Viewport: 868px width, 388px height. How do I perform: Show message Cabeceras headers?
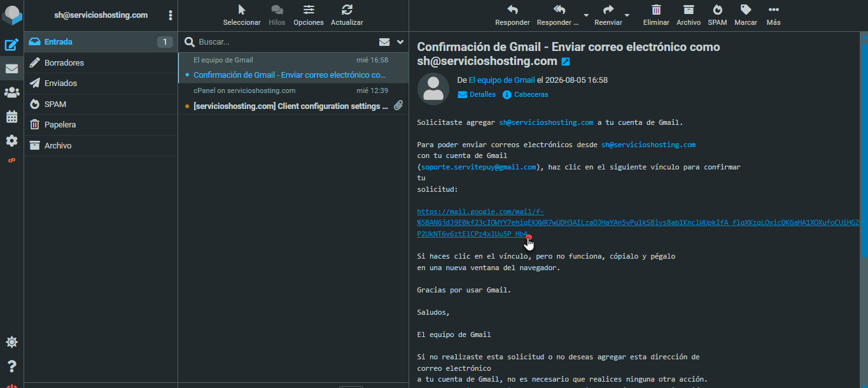tap(525, 94)
